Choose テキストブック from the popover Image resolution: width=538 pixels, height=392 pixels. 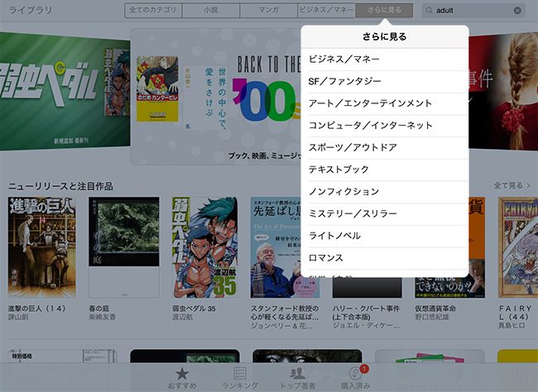click(x=385, y=170)
